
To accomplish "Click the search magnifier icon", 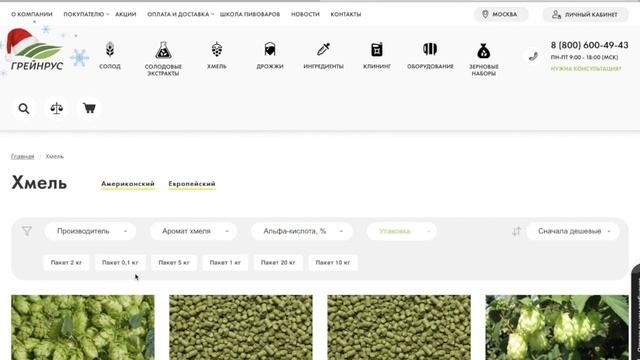I will (24, 108).
